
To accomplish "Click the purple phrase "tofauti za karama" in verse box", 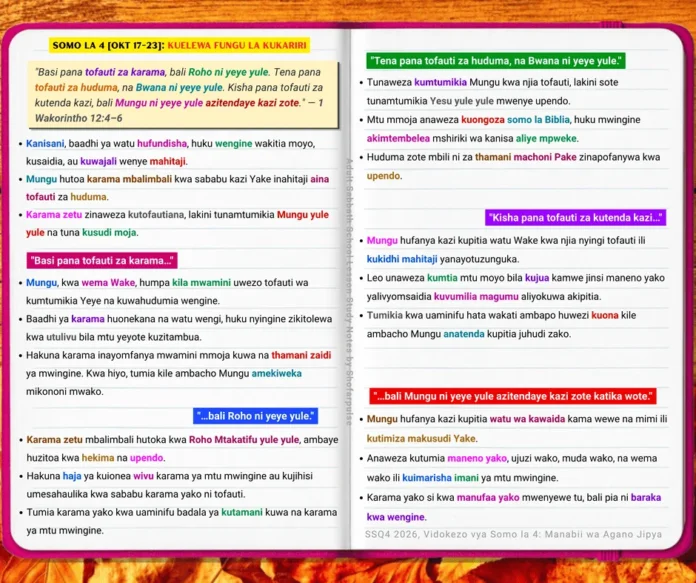I will pyautogui.click(x=125, y=72).
